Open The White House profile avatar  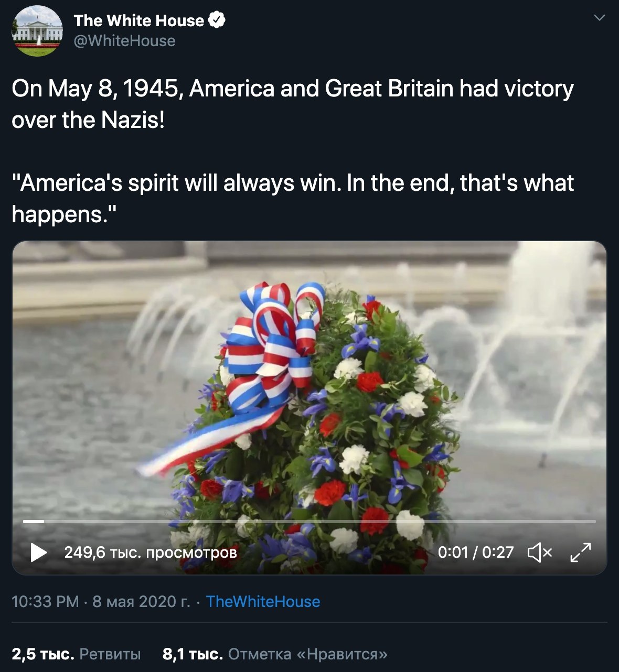click(x=37, y=31)
